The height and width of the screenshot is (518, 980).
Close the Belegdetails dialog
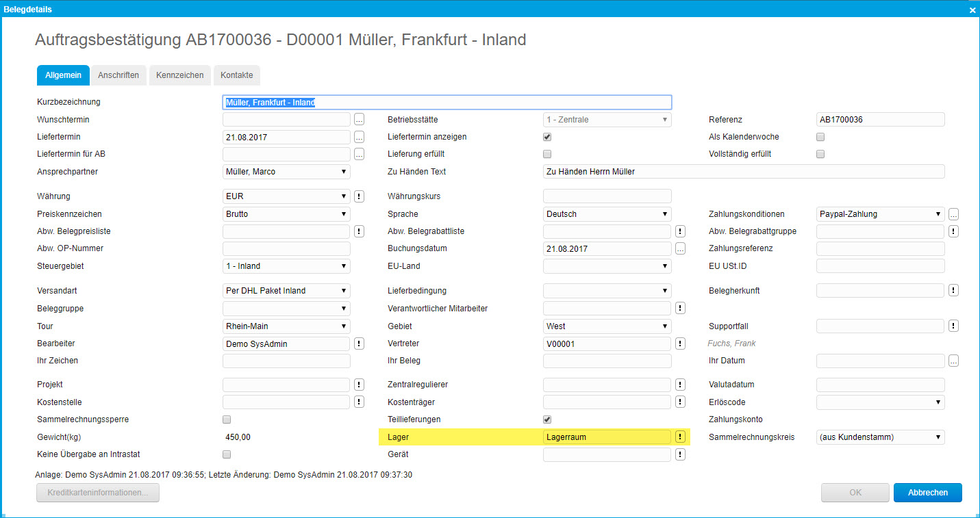972,10
